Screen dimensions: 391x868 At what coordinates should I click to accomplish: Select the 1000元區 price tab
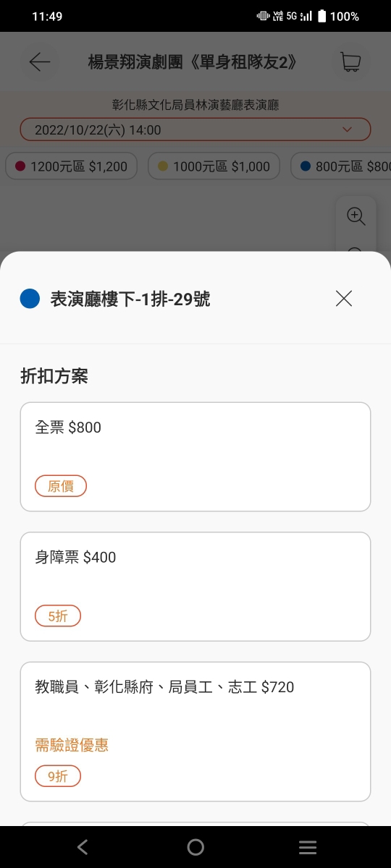click(214, 166)
